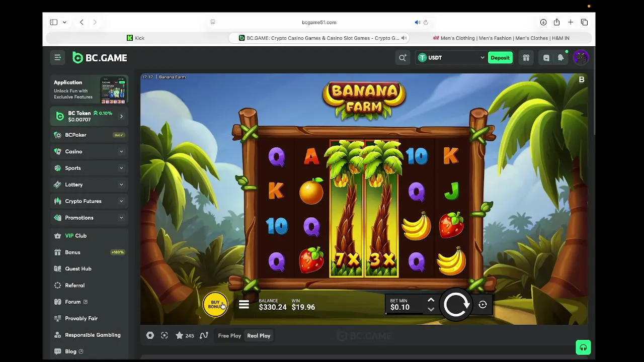Switch to the H&M Men's Clothing tab
The width and height of the screenshot is (644, 362).
pyautogui.click(x=502, y=38)
